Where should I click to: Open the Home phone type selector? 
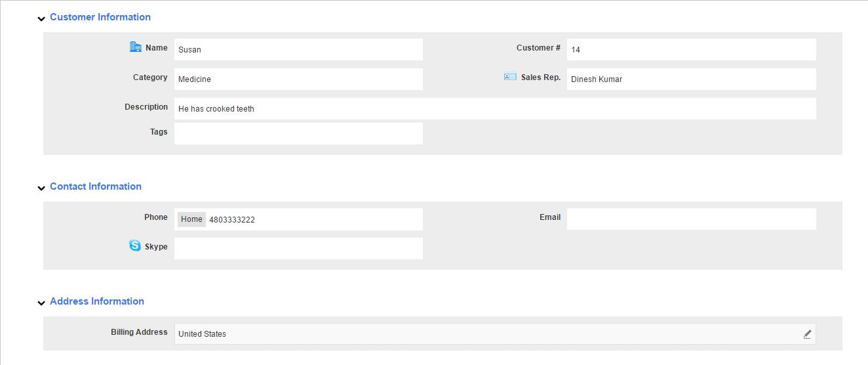tap(191, 219)
